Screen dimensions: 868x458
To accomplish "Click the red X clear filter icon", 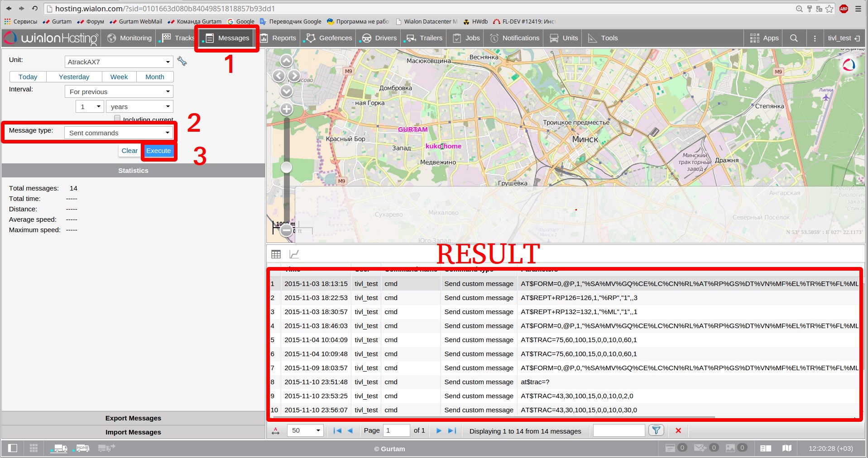I will click(x=678, y=430).
